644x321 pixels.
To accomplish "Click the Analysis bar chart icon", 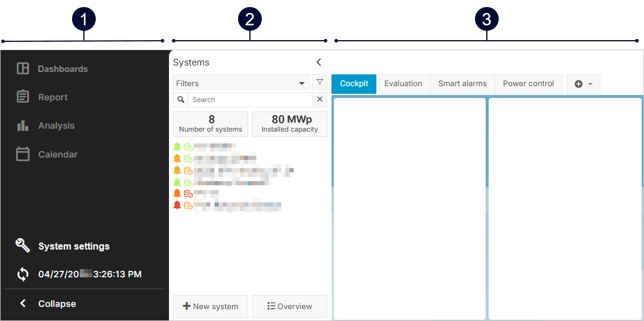I will 22,126.
